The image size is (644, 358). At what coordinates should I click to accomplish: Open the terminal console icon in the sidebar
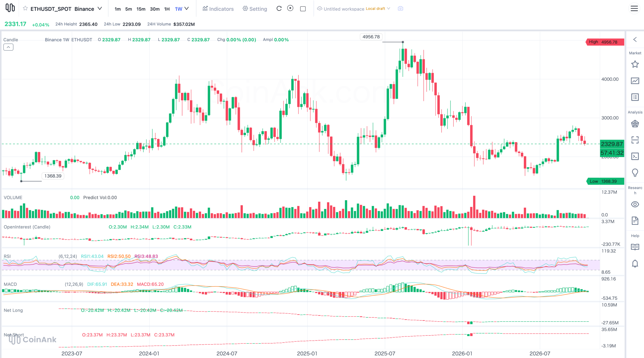pos(635,156)
